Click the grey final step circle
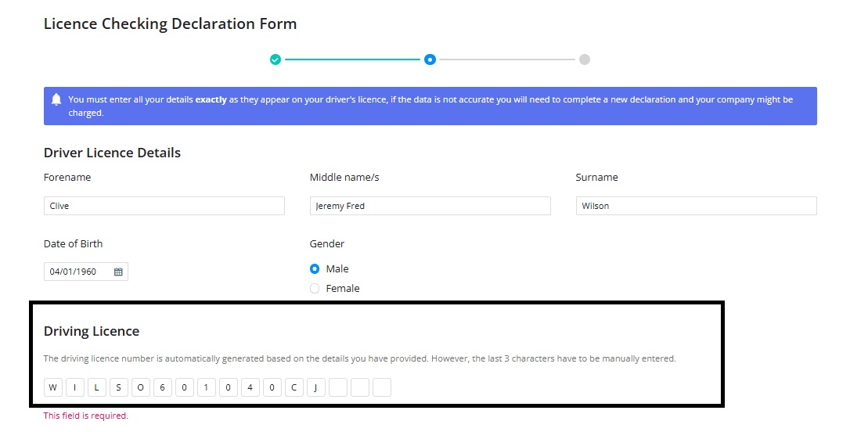The image size is (868, 432). (x=585, y=59)
